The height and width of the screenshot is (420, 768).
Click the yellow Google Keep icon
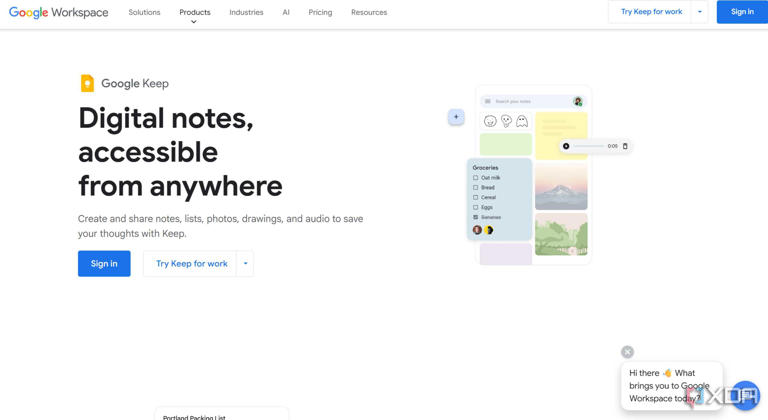[87, 83]
